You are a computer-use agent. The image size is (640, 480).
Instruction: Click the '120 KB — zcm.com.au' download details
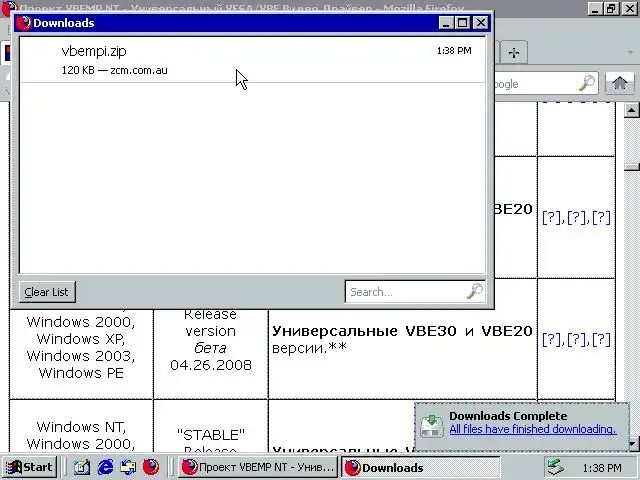(115, 70)
